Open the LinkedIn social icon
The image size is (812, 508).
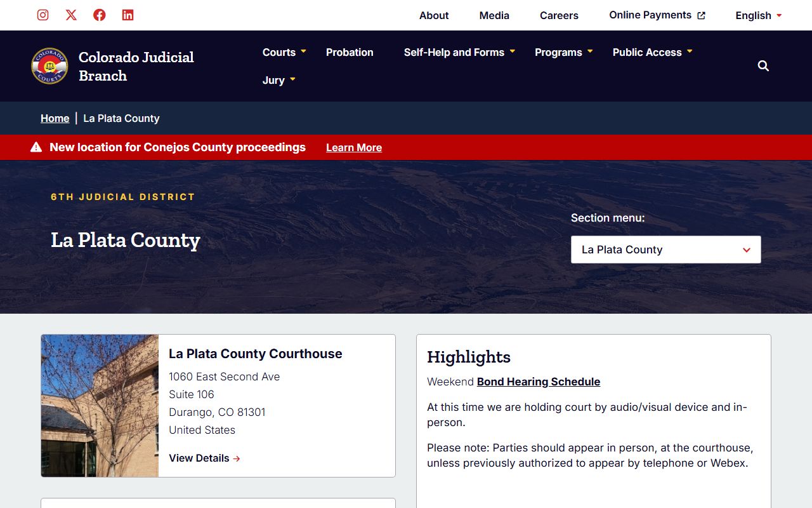click(x=128, y=15)
